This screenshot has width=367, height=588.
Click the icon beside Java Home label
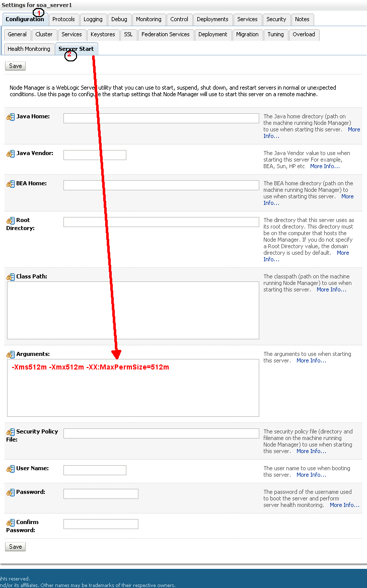point(11,117)
